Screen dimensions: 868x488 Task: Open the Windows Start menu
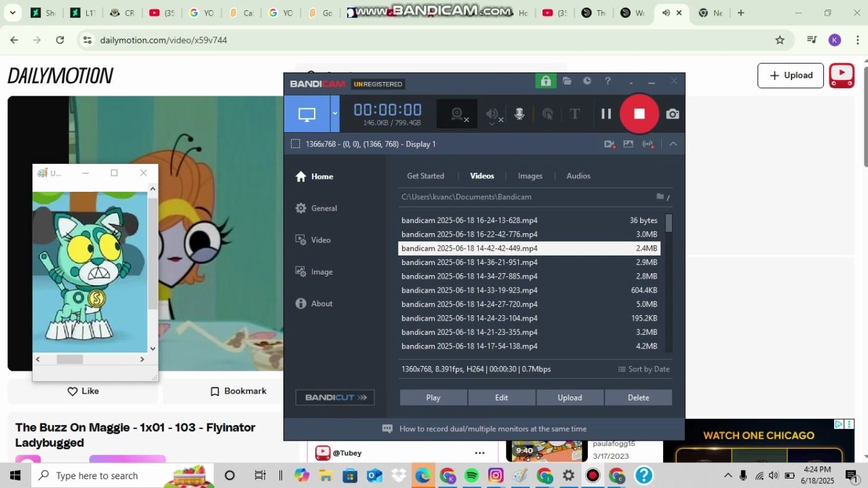(15, 475)
